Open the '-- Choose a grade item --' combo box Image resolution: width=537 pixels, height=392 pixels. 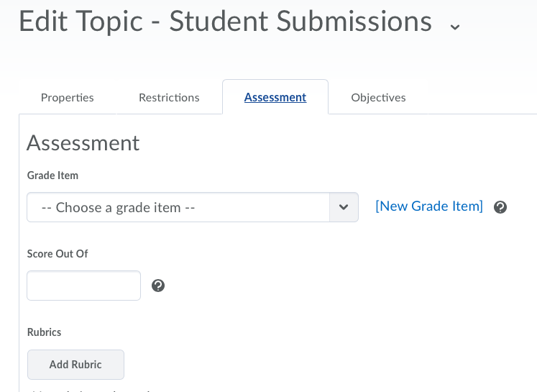(178, 207)
